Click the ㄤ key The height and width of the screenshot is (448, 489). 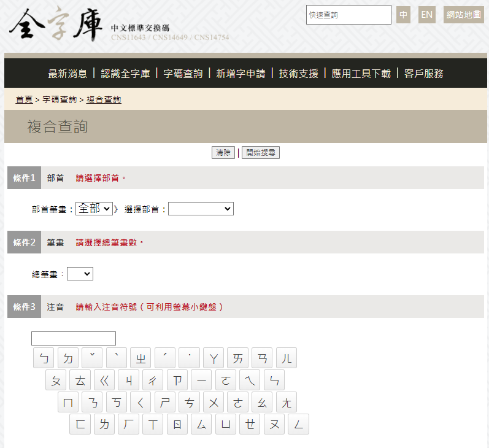point(287,402)
